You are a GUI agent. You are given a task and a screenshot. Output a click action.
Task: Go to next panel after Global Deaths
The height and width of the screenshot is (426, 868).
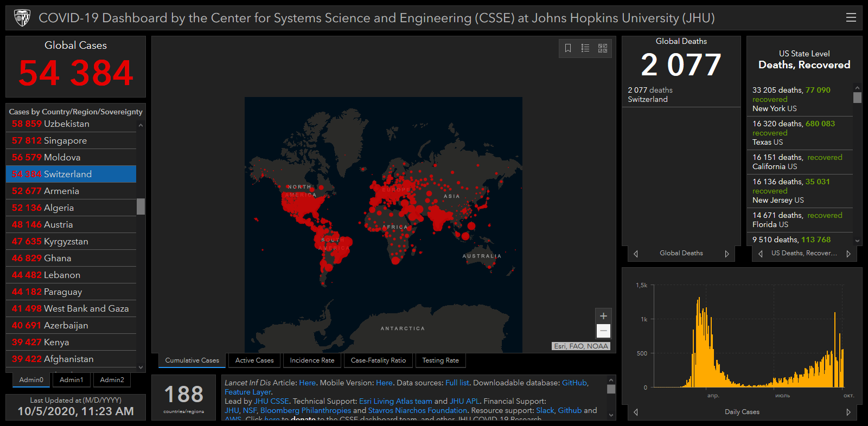tap(727, 254)
